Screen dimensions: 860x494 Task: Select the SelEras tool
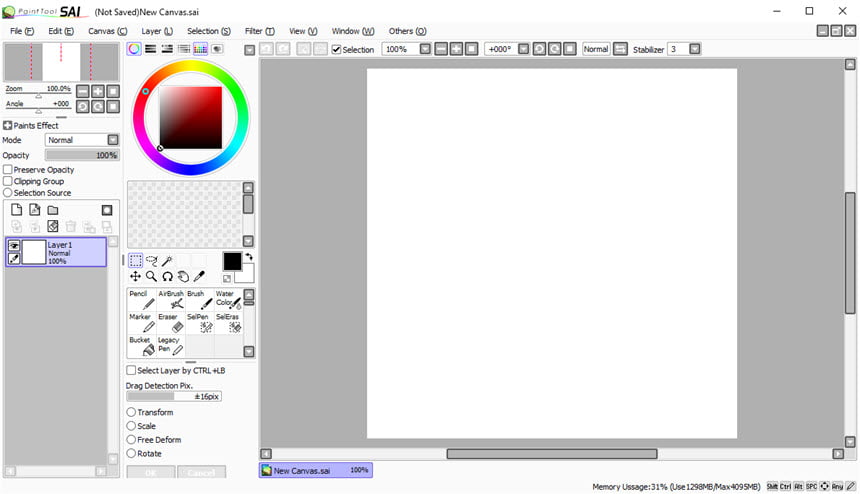(x=228, y=323)
